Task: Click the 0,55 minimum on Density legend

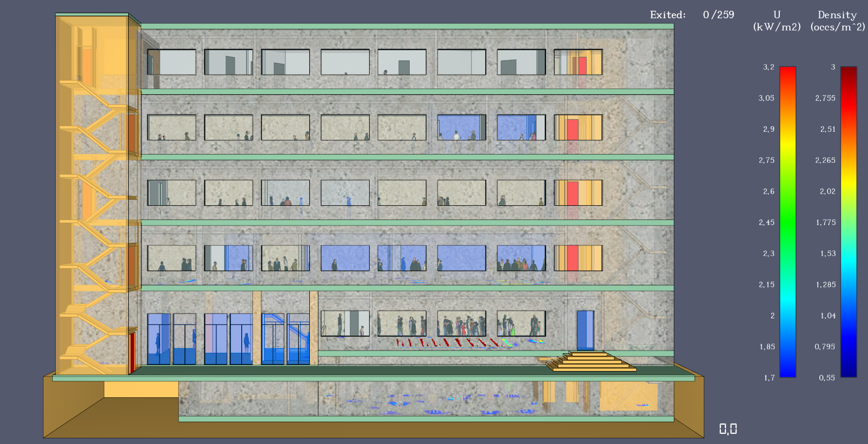Action: pyautogui.click(x=826, y=378)
